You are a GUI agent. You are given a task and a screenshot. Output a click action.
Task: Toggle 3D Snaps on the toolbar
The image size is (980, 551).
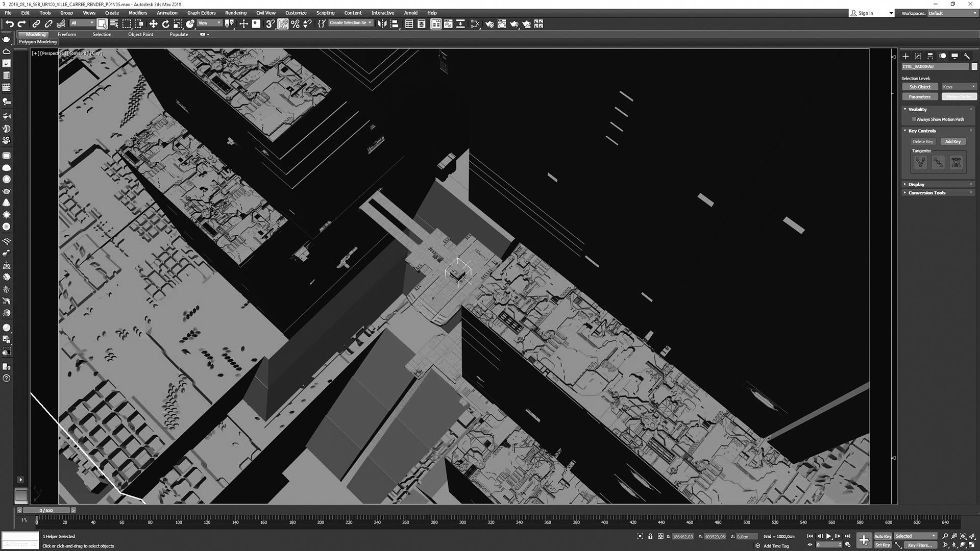271,23
